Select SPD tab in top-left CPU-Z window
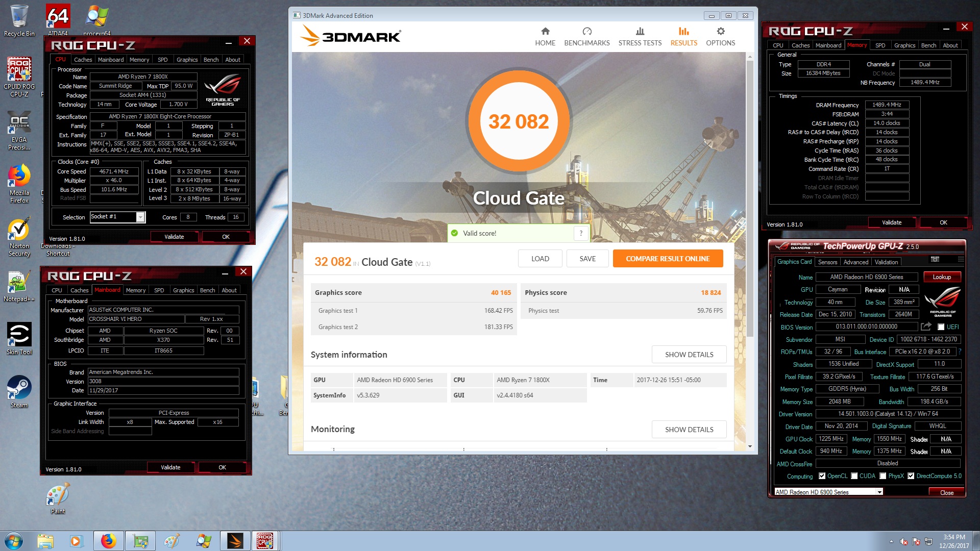This screenshot has width=980, height=551. click(162, 60)
